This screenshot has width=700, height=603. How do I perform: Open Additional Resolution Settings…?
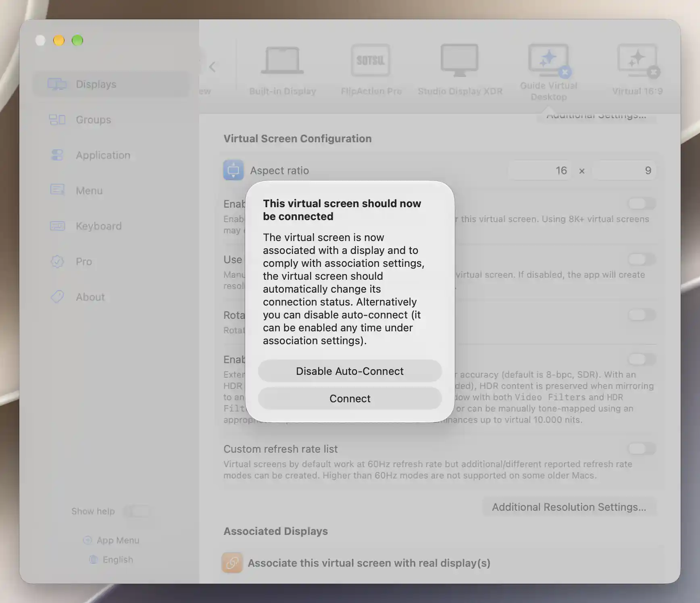[569, 507]
